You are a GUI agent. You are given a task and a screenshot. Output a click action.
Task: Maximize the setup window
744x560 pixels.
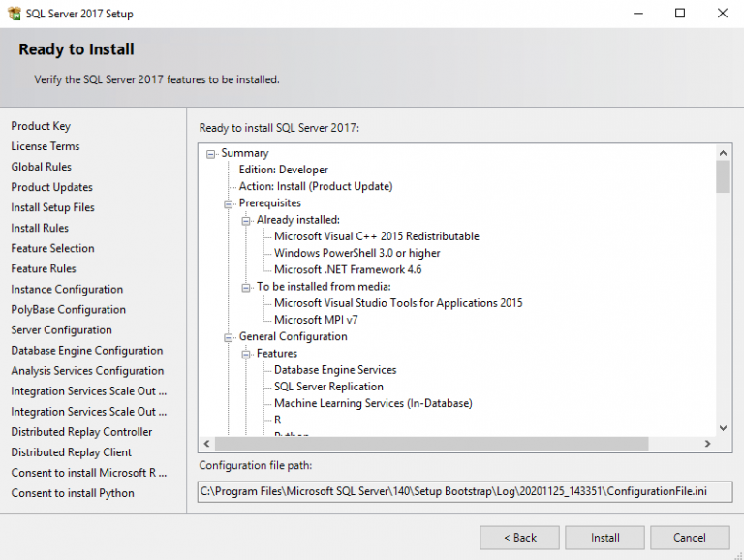tap(680, 14)
